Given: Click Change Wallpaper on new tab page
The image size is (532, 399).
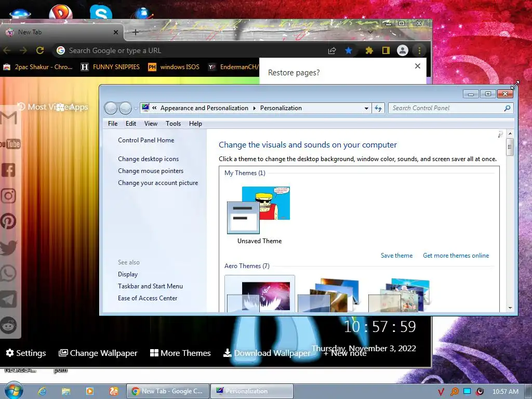Looking at the screenshot, I should pos(98,353).
